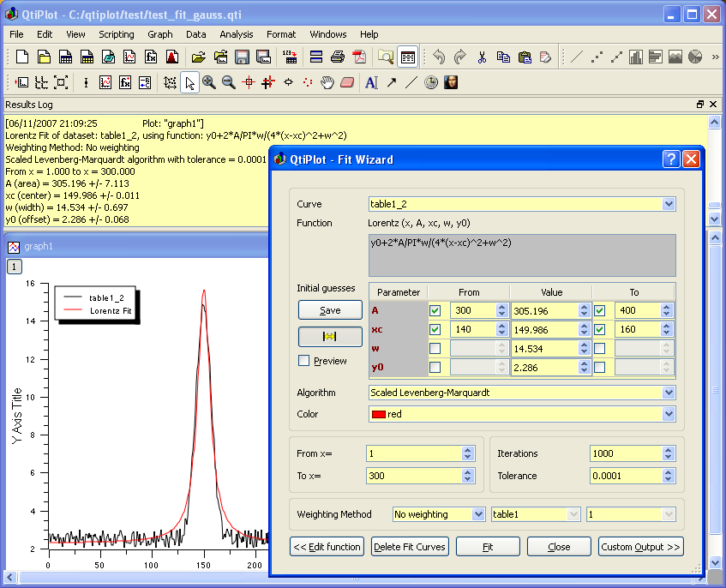Toggle the Preview checkbox
726x588 pixels.
click(303, 361)
